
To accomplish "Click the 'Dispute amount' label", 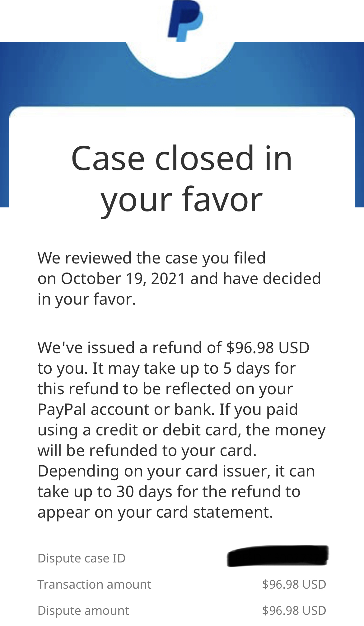I will click(83, 611).
